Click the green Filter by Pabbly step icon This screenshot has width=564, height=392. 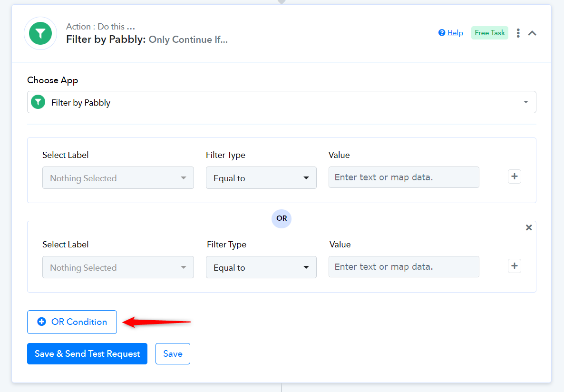(x=41, y=33)
